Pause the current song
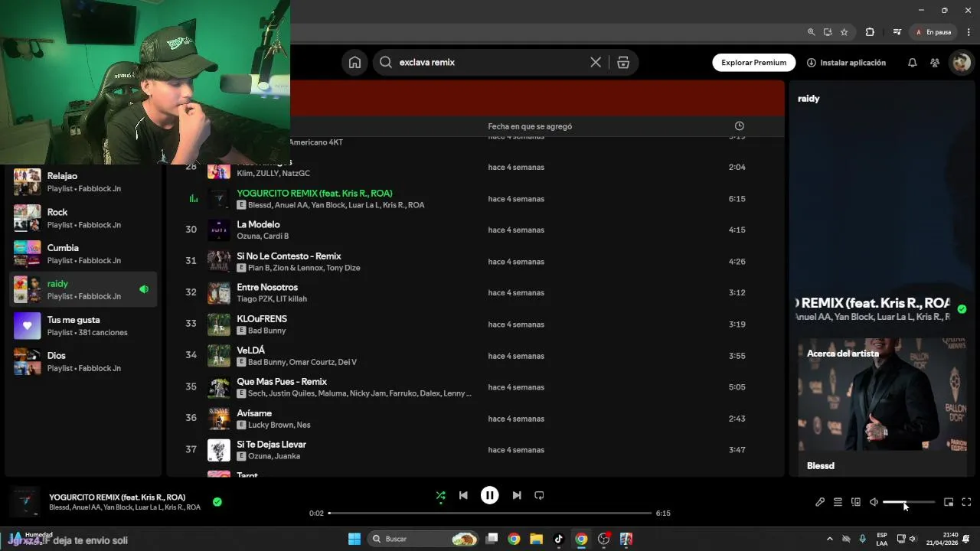This screenshot has width=980, height=551. click(490, 496)
